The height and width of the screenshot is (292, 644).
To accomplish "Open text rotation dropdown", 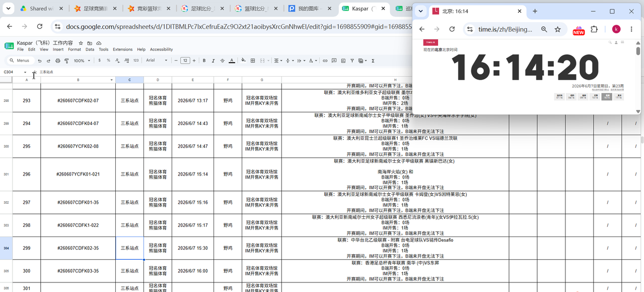I will coord(313,61).
